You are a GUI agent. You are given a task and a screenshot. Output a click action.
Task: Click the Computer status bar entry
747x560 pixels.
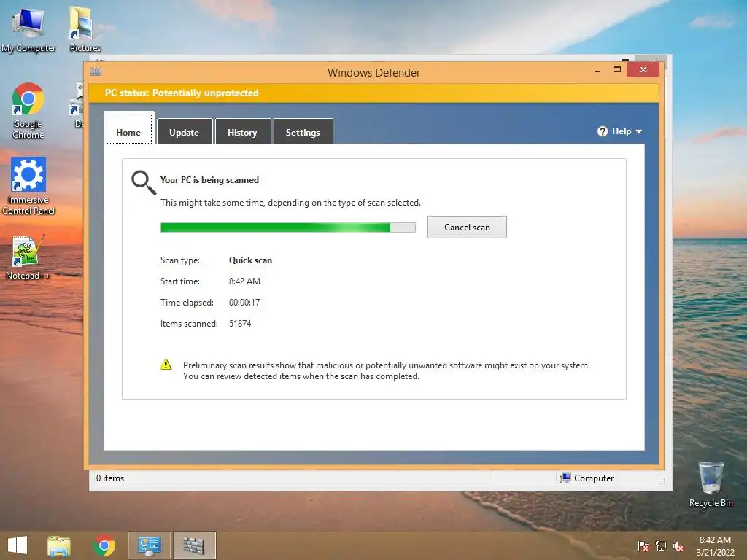pos(587,478)
